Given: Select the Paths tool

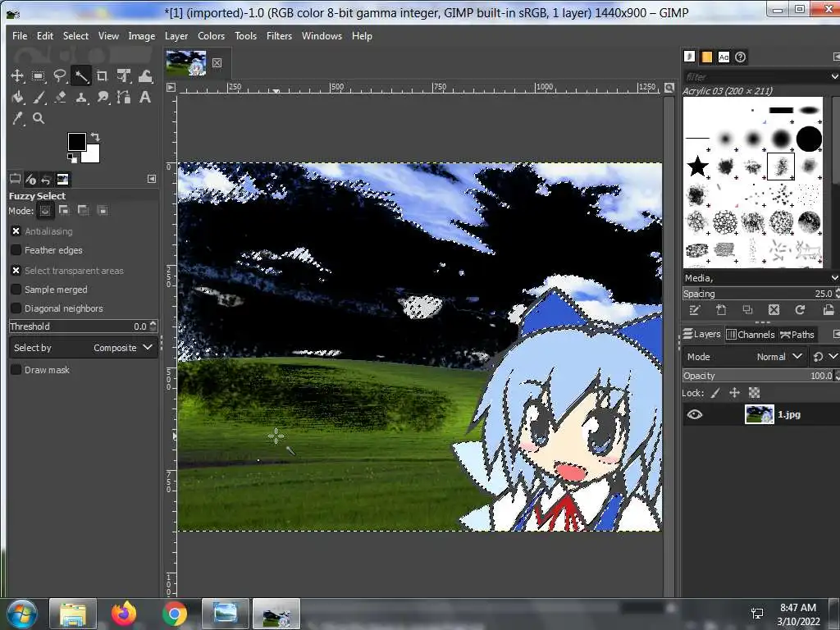Looking at the screenshot, I should tap(124, 97).
